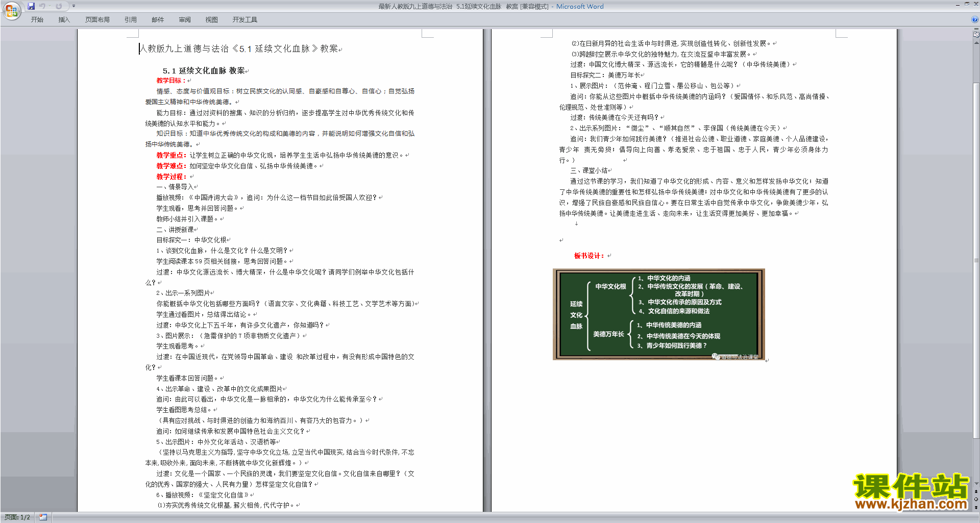The image size is (980, 523).
Task: Click the red 教学重点 label
Action: [171, 155]
